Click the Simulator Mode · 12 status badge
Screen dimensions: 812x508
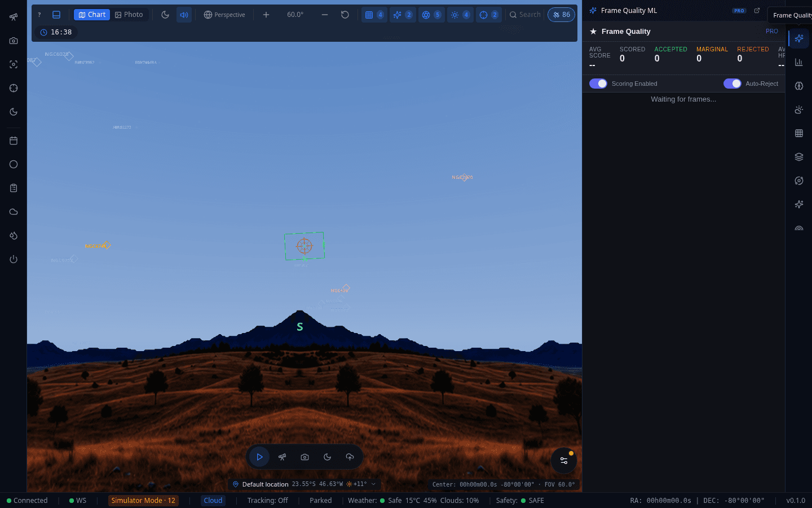[143, 501]
